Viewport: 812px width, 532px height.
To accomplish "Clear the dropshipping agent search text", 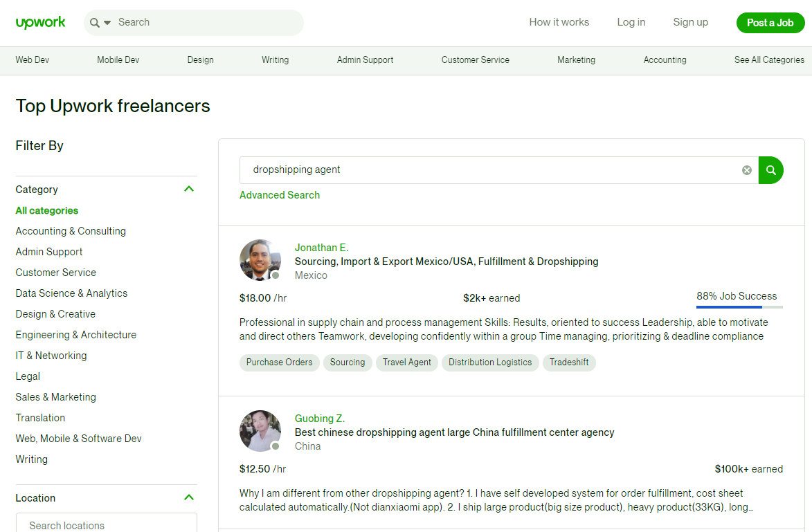I will [746, 170].
